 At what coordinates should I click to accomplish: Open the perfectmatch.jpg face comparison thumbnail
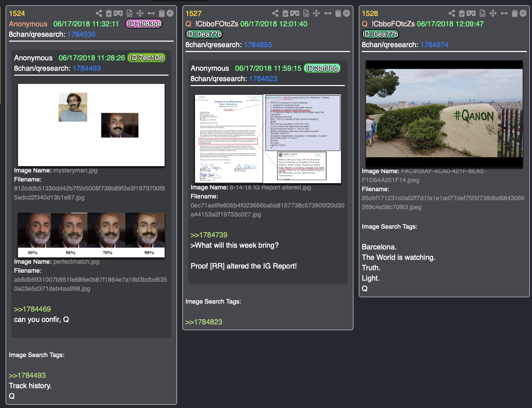(91, 235)
